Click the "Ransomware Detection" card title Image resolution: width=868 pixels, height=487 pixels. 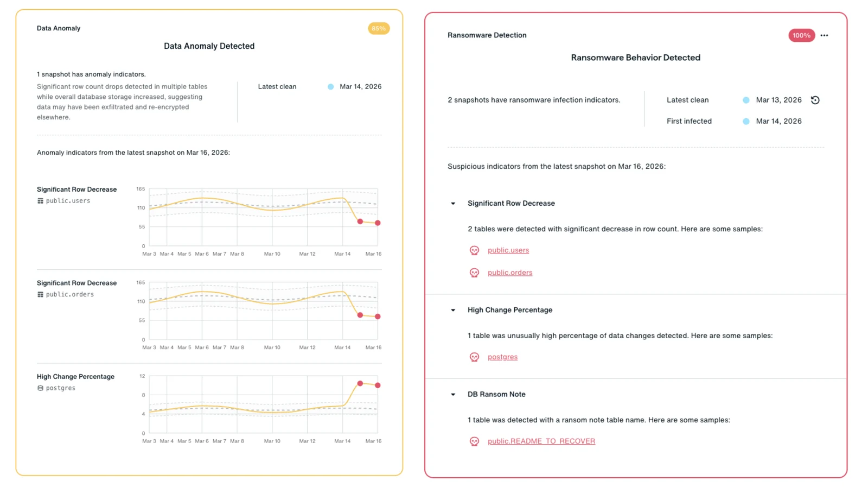(487, 35)
